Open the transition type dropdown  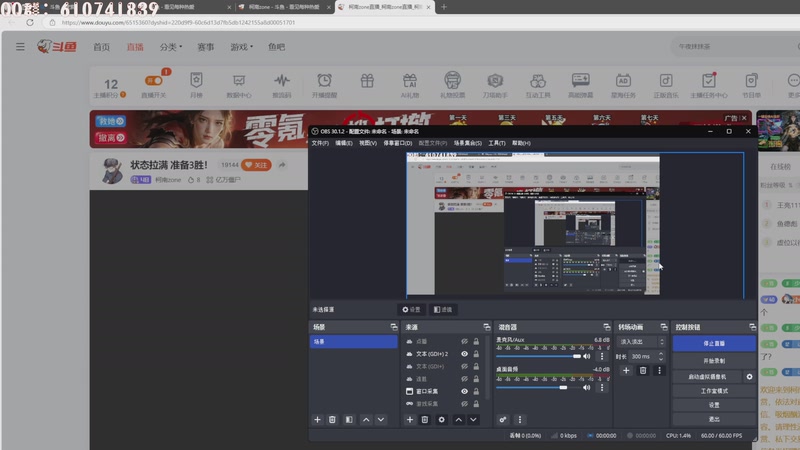click(x=641, y=341)
